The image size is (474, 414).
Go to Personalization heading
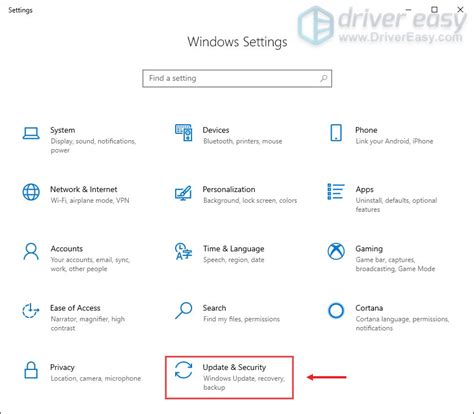[x=229, y=189]
